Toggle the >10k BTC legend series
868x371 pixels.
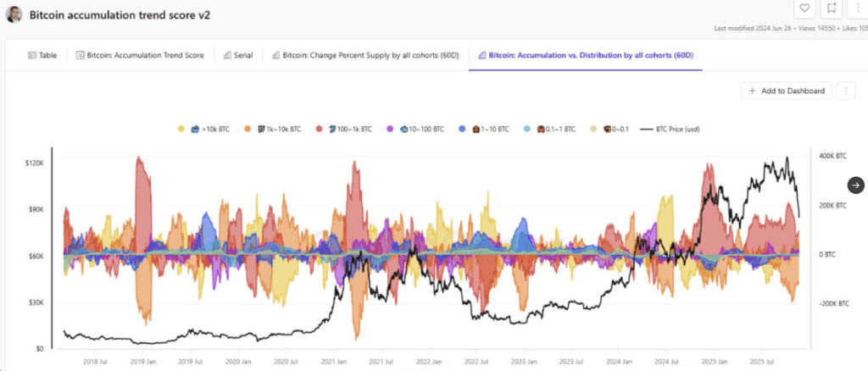pyautogui.click(x=205, y=129)
